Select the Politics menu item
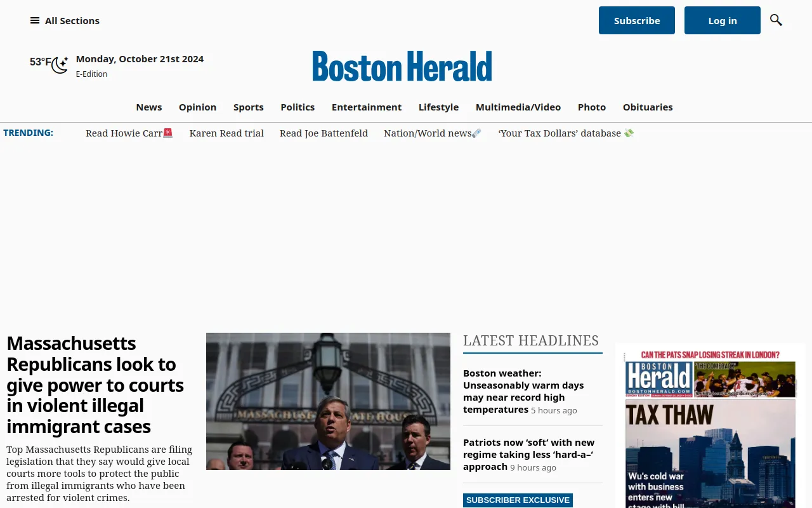This screenshot has height=508, width=812. click(x=298, y=107)
